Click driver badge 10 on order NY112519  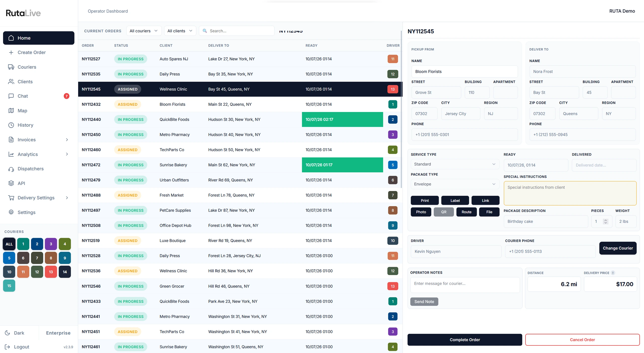pos(393,241)
